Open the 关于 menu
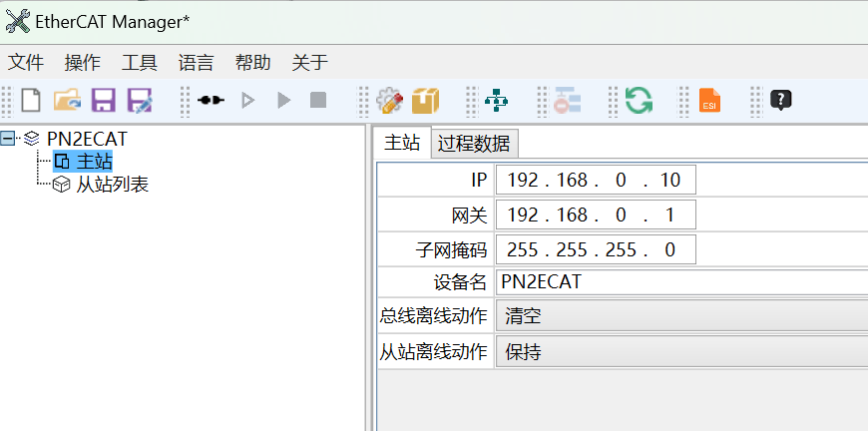The image size is (868, 431). [x=310, y=63]
